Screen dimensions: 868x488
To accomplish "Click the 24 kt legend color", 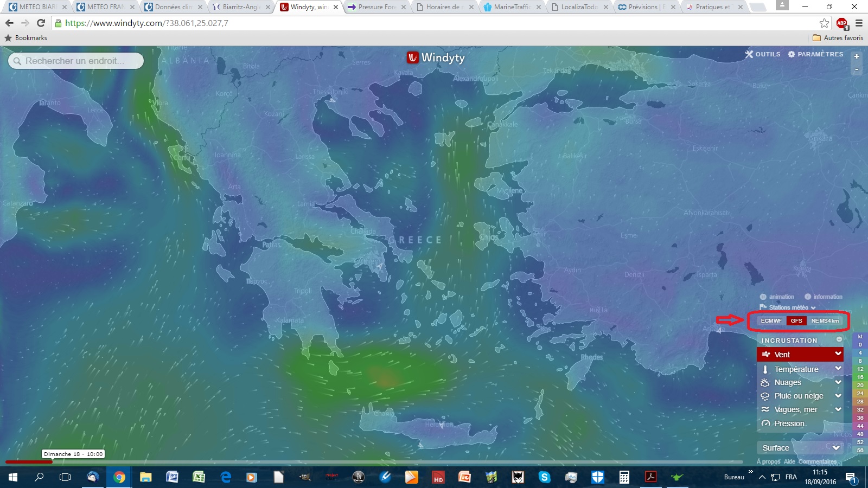I will (x=860, y=393).
